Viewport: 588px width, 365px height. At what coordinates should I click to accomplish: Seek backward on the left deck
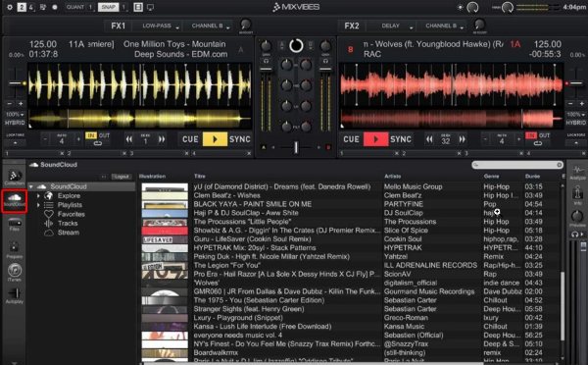point(129,139)
